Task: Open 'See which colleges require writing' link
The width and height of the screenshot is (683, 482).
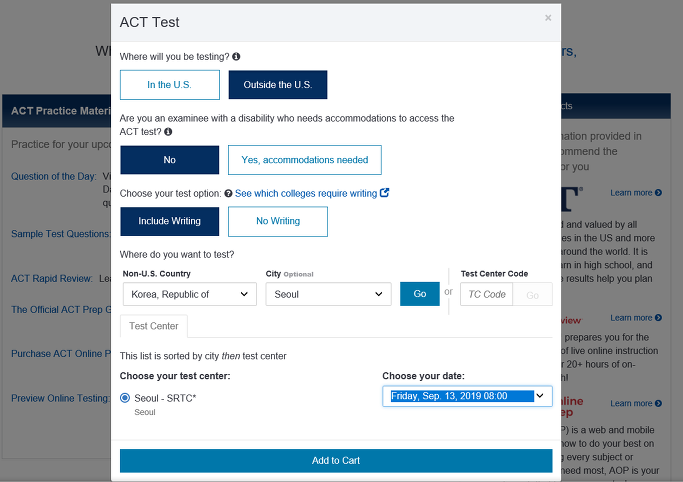Action: point(306,193)
